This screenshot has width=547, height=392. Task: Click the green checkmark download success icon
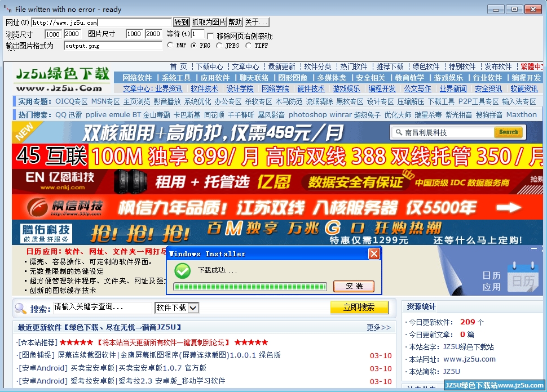(x=183, y=271)
